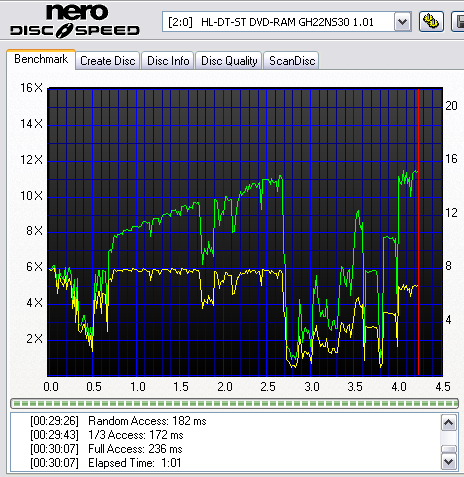
Task: Select the Elapsed Time 1:01 log line
Action: point(106,463)
